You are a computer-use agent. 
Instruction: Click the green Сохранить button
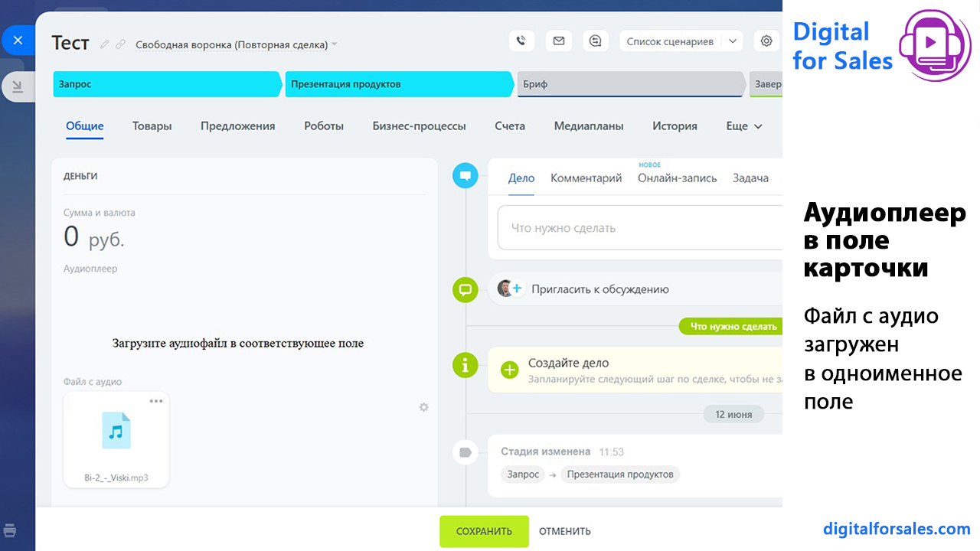pos(484,531)
